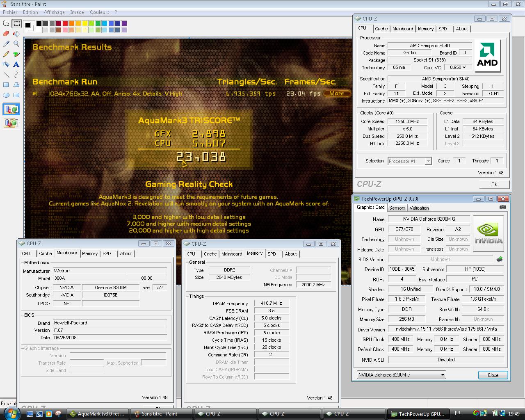Open the Edition menu in Paint
525x420 pixels.
(30, 12)
